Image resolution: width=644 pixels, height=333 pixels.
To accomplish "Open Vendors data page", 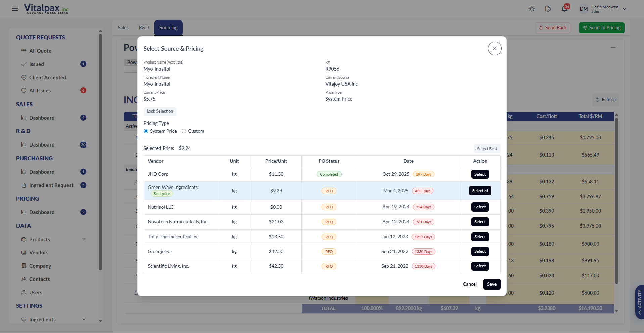I will (x=39, y=252).
